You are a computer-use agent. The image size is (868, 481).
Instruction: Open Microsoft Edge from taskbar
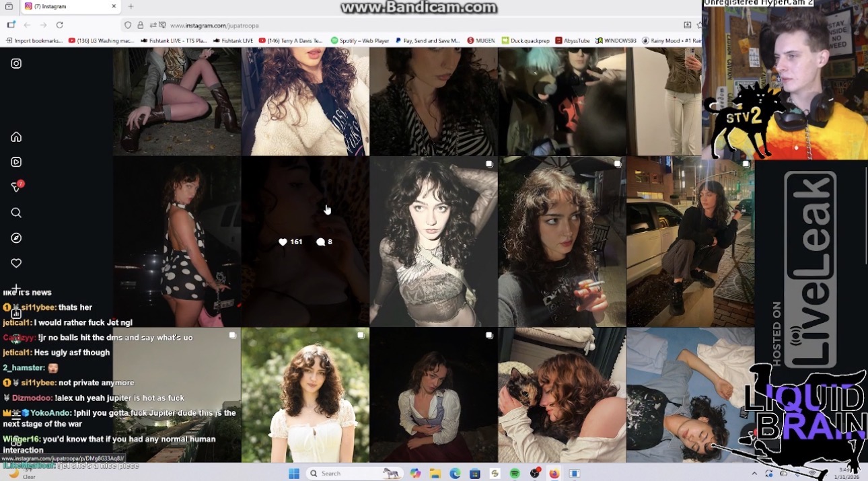455,474
